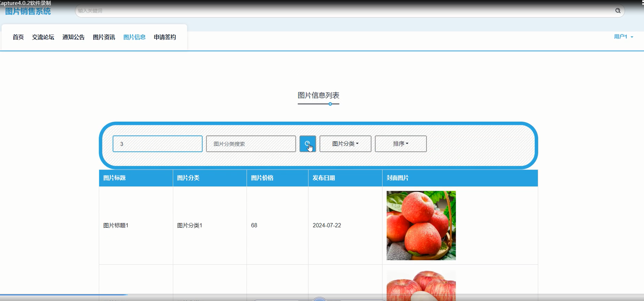Click the 图片信息列表 heading
644x301 pixels.
319,95
